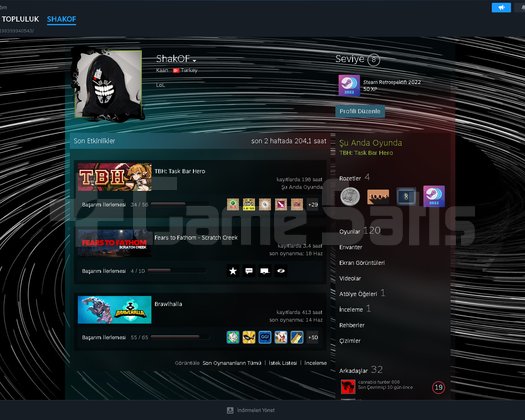Click İndirmeleri Yönet at bottom

[x=256, y=410]
